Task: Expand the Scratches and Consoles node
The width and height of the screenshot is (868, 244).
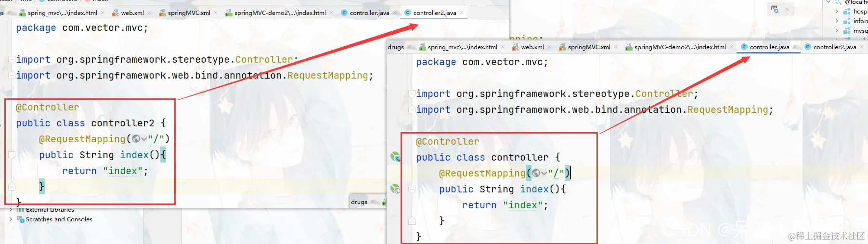Action: pyautogui.click(x=11, y=219)
